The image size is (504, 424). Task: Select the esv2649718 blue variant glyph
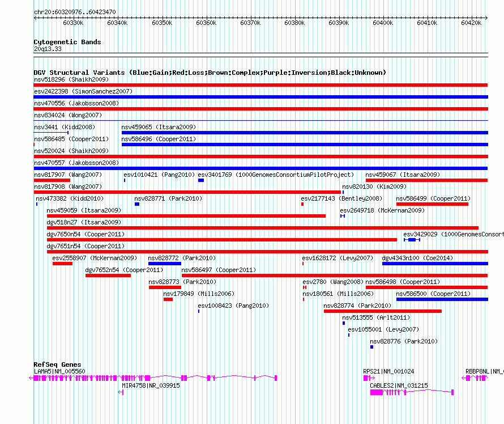tap(343, 216)
